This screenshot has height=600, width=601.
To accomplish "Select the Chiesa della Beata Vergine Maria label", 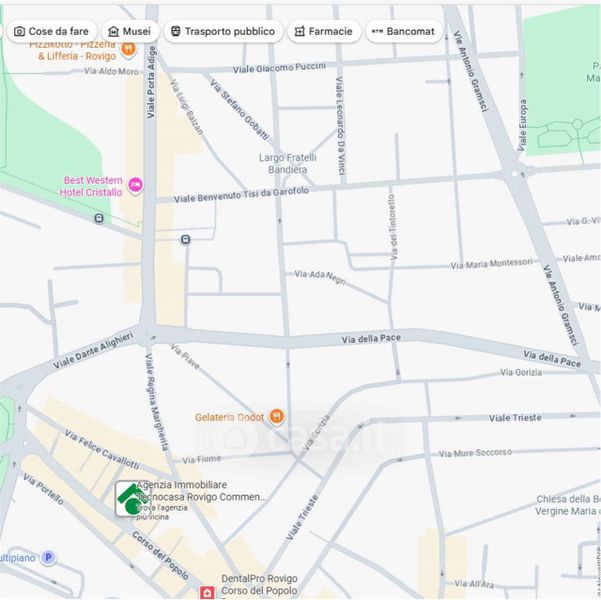I will 565,505.
